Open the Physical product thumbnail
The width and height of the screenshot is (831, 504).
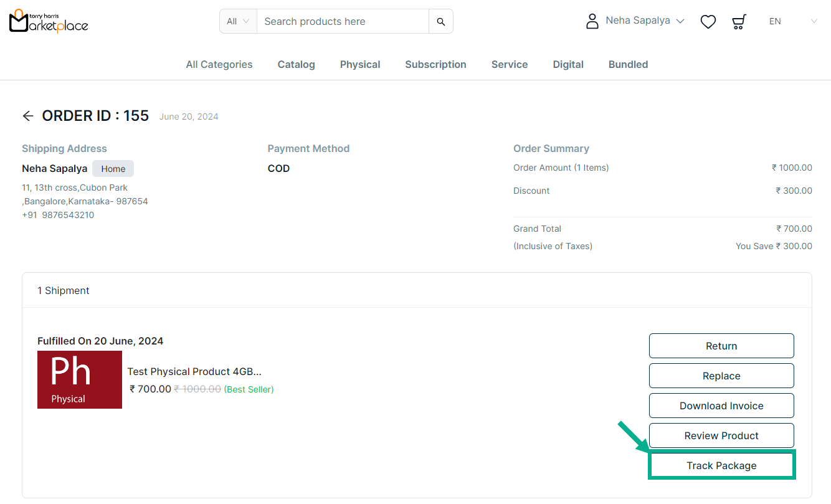pyautogui.click(x=80, y=379)
